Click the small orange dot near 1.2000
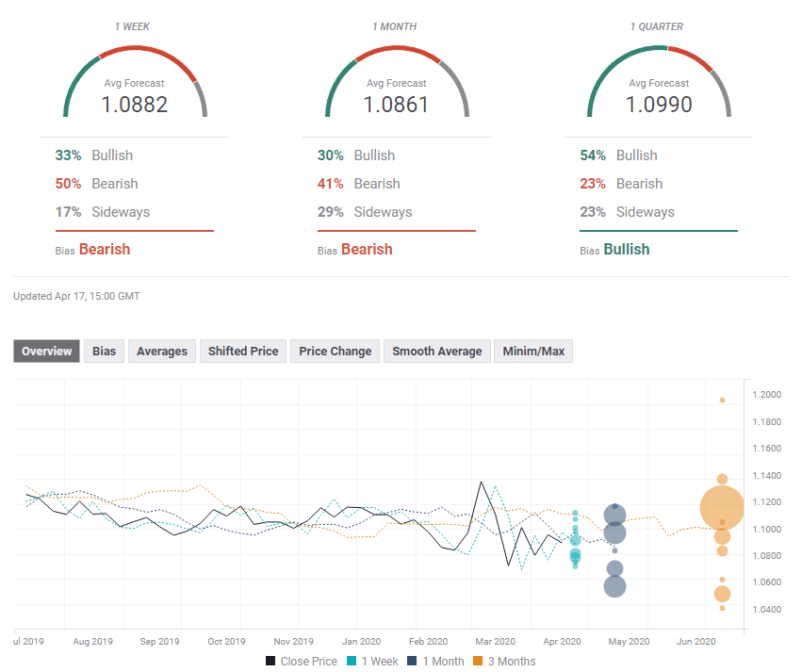This screenshot has width=802, height=672. pos(722,400)
